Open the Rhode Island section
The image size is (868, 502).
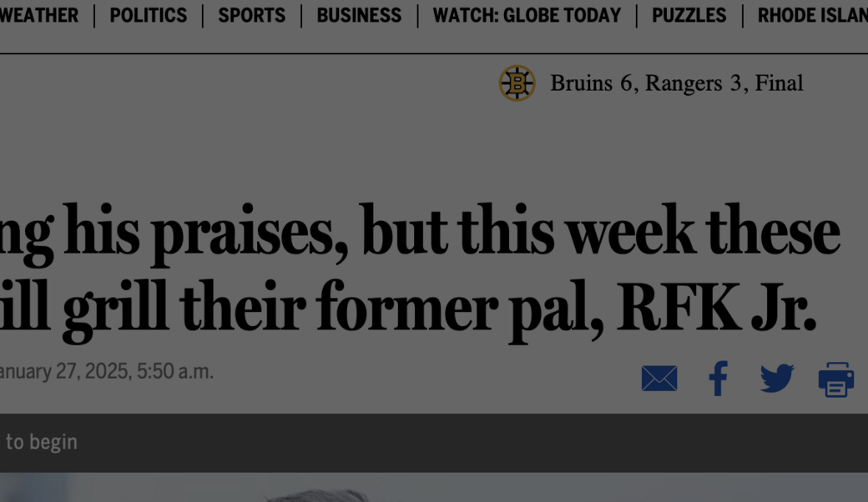pos(811,16)
